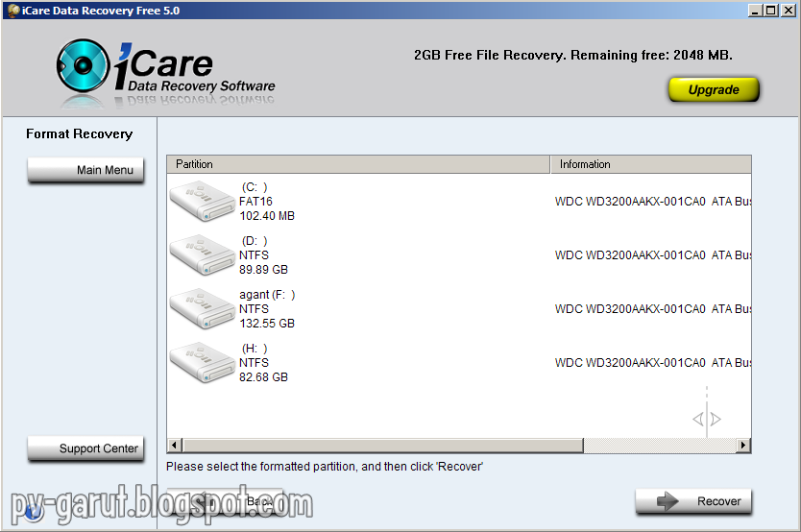Click WDC info text in H: row
The height and width of the screenshot is (532, 801).
653,362
